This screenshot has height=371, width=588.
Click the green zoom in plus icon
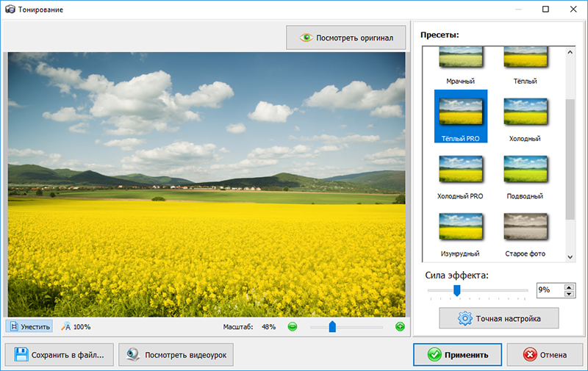pyautogui.click(x=400, y=327)
